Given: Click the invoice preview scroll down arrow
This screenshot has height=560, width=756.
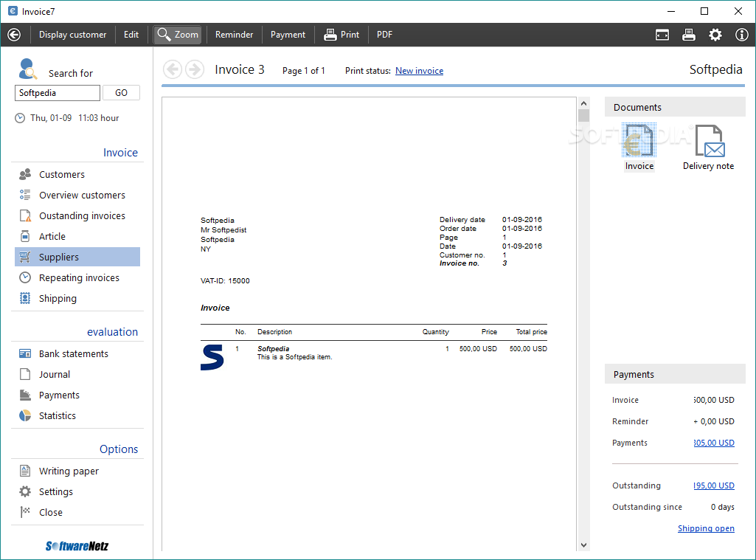Looking at the screenshot, I should 583,545.
